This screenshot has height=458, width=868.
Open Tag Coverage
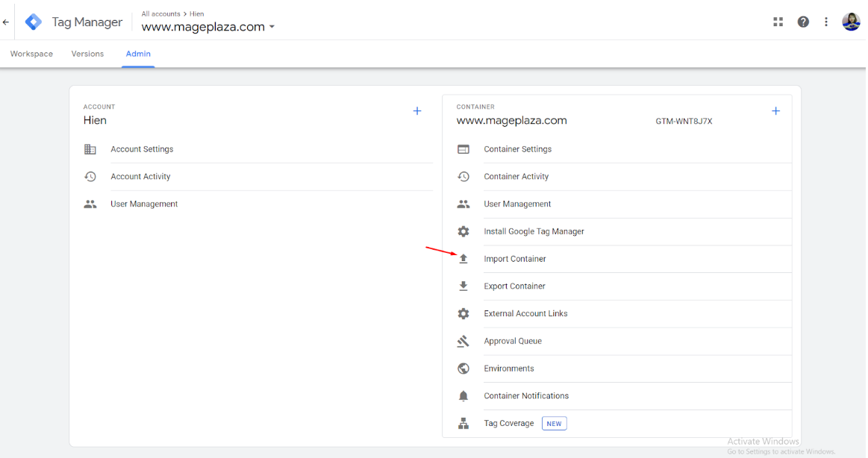[508, 423]
